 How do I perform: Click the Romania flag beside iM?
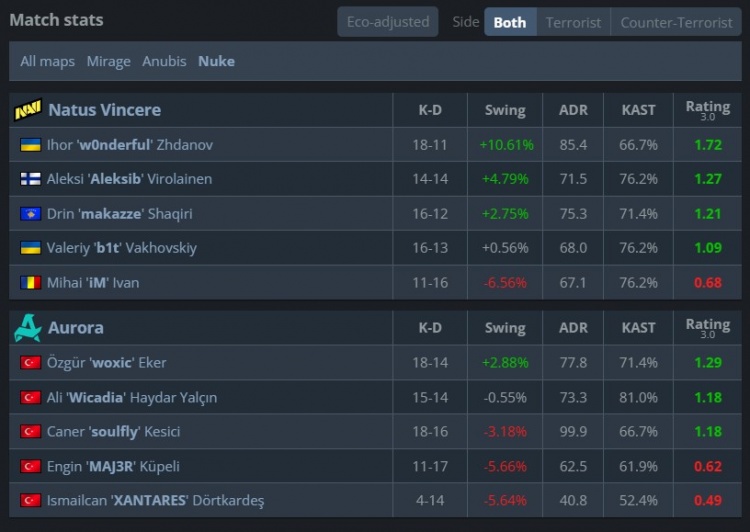30,283
